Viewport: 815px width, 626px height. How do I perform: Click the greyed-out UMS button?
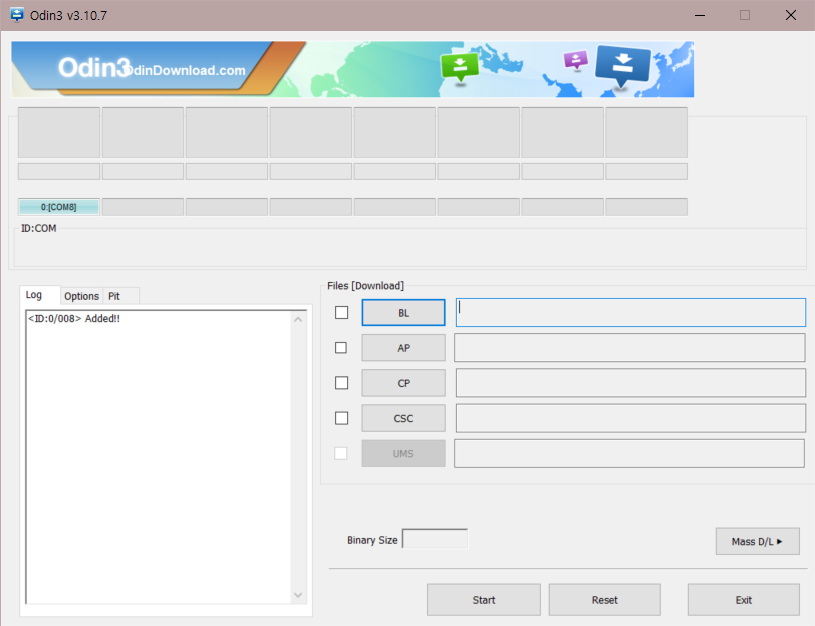click(403, 453)
